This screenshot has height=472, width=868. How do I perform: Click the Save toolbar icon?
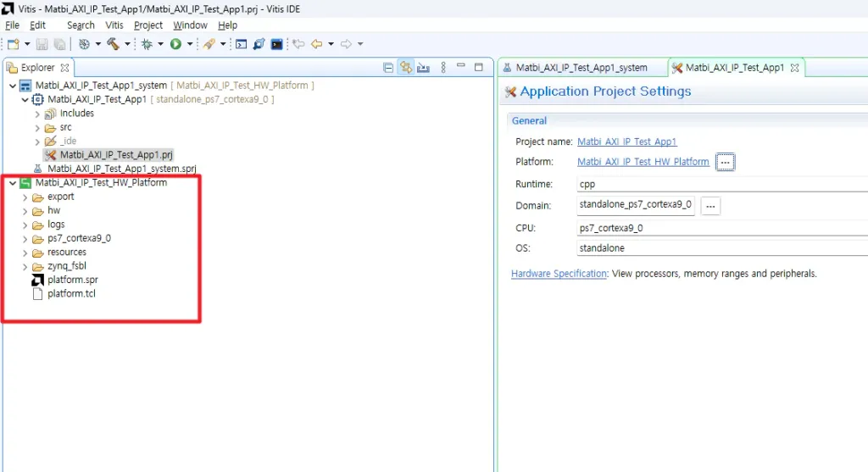click(42, 44)
